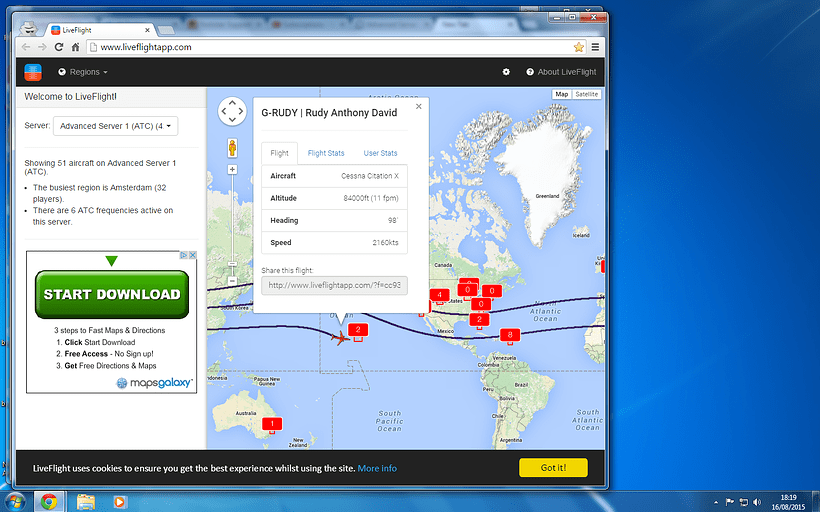Click the red map marker numbered 4
Image resolution: width=820 pixels, height=512 pixels.
439,295
